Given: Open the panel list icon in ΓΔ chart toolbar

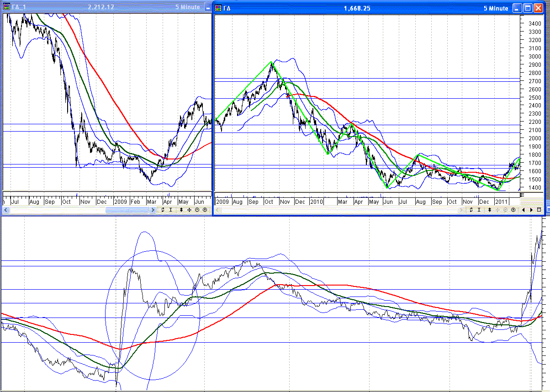Looking at the screenshot, I should (539, 210).
